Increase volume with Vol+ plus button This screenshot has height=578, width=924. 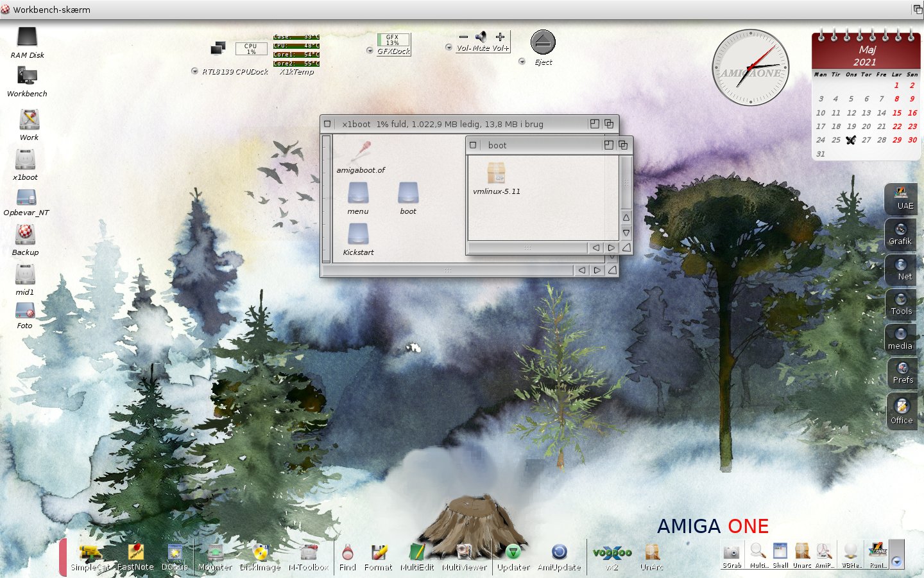[x=501, y=37]
